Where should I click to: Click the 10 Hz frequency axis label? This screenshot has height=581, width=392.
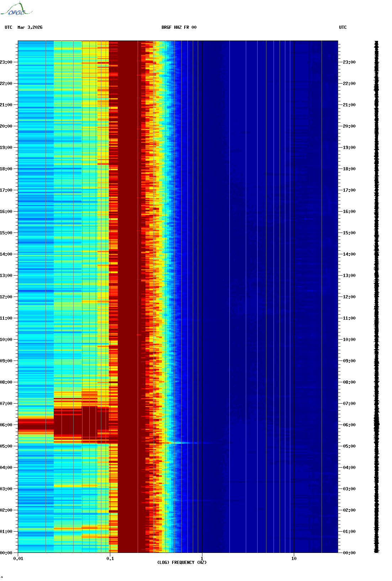pos(294,559)
